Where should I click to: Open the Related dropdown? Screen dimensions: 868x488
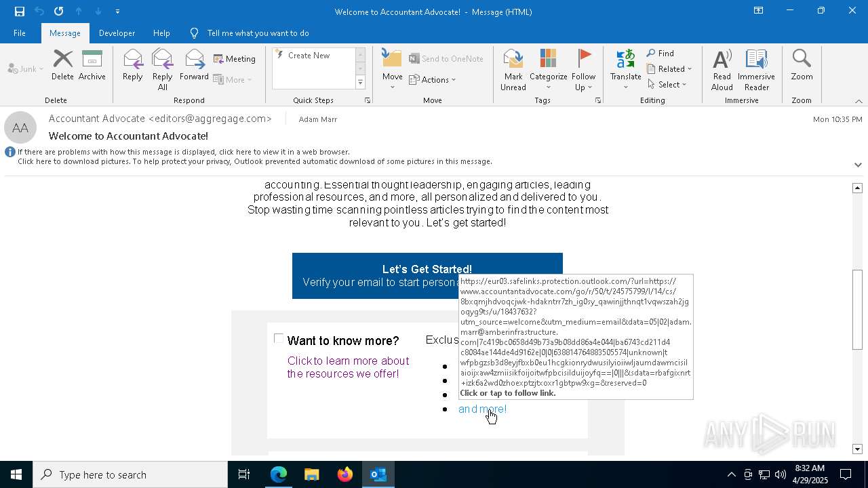tap(669, 69)
